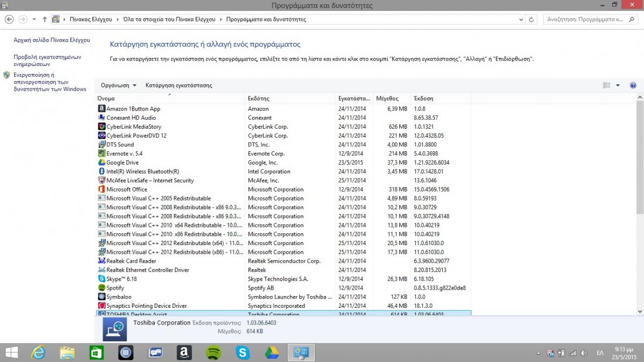The height and width of the screenshot is (362, 644).
Task: Sort by Όνομα column header
Action: 170,99
